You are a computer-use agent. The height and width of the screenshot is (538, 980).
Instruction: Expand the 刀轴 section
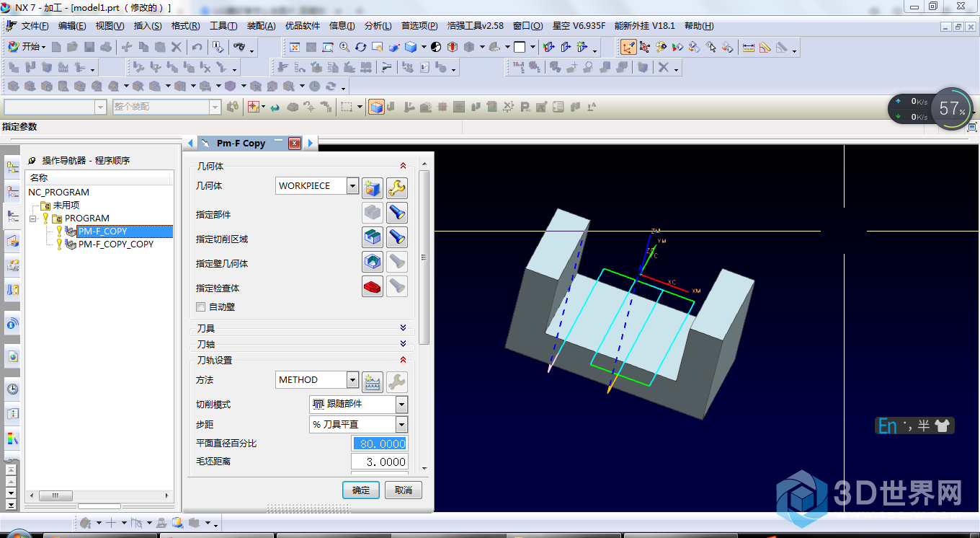click(x=403, y=344)
